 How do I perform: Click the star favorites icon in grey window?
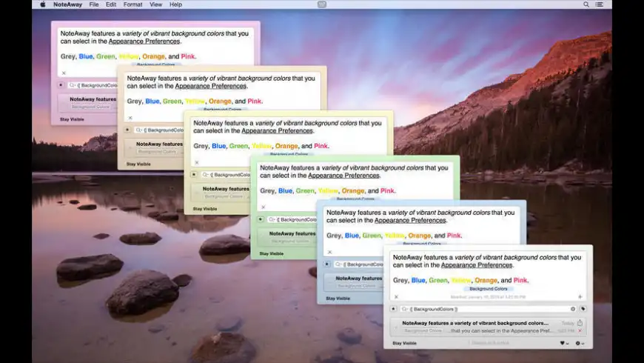tap(394, 309)
